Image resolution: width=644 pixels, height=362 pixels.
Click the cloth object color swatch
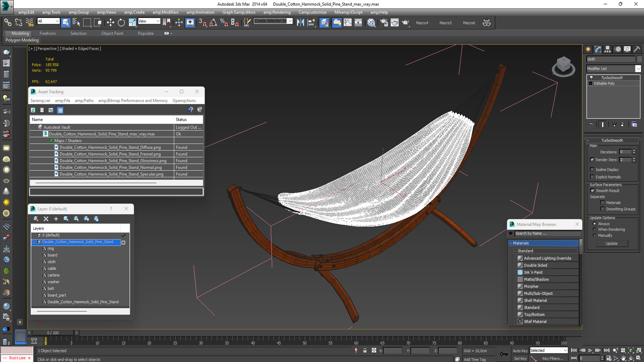(x=639, y=59)
